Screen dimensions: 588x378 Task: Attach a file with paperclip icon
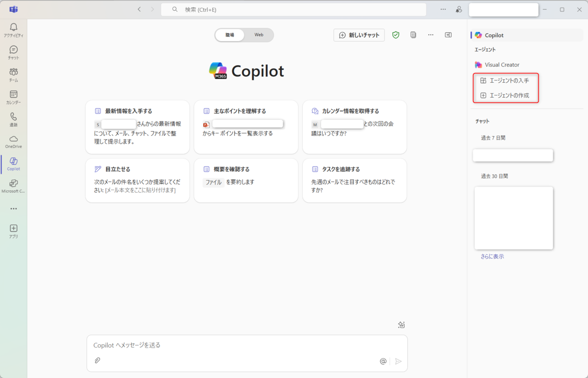tap(98, 361)
